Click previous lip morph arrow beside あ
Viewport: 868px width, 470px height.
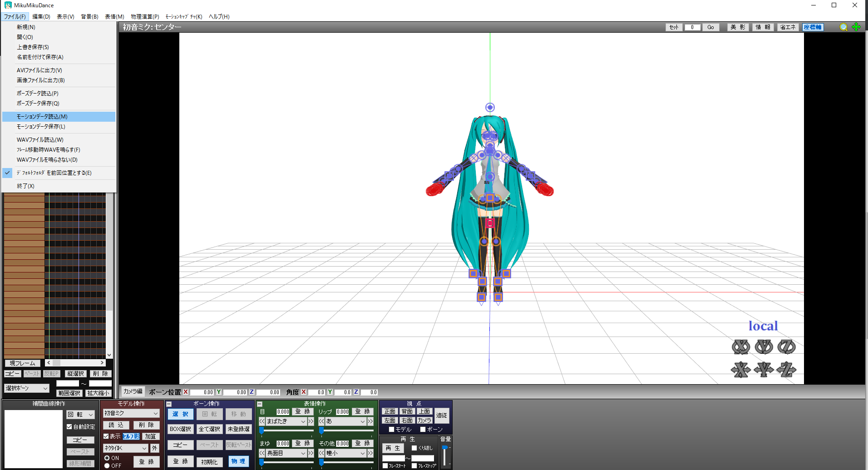click(321, 421)
